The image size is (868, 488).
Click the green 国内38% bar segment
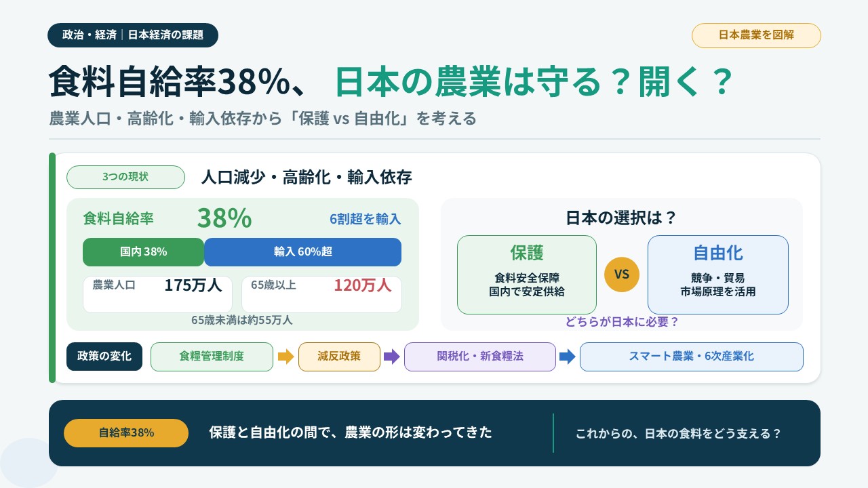pyautogui.click(x=143, y=252)
